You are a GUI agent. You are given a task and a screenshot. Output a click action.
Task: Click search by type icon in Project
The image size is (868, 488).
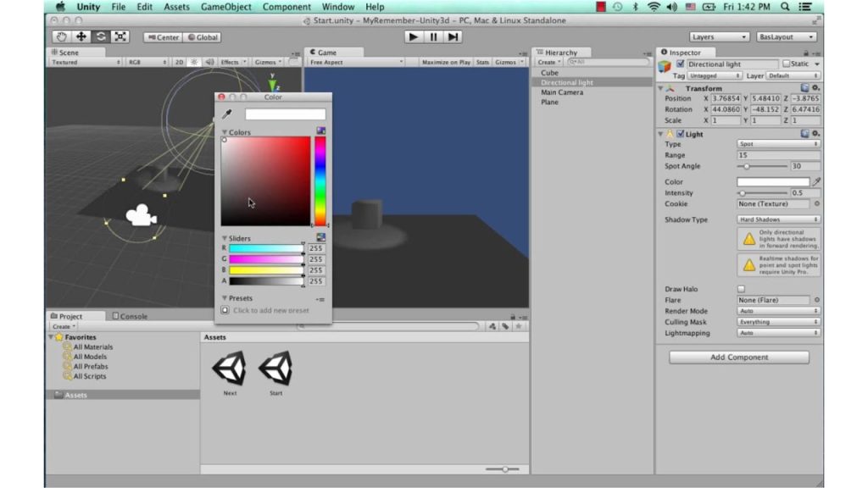(492, 326)
